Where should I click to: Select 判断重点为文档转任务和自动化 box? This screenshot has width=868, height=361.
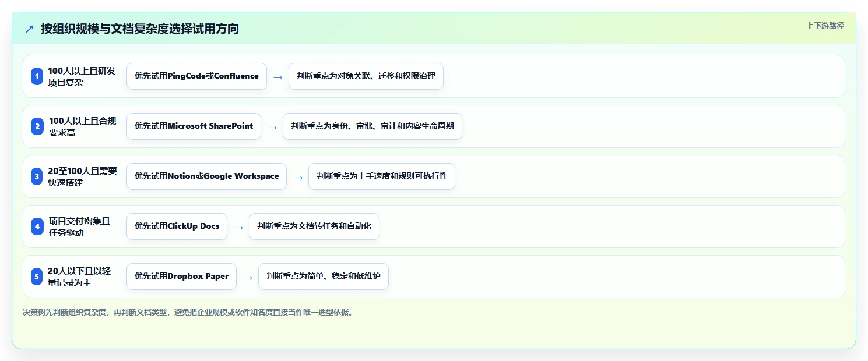pyautogui.click(x=314, y=226)
